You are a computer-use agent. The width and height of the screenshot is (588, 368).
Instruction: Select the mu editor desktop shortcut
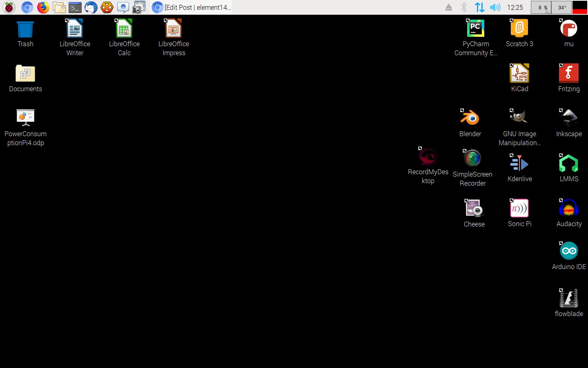pos(569,34)
